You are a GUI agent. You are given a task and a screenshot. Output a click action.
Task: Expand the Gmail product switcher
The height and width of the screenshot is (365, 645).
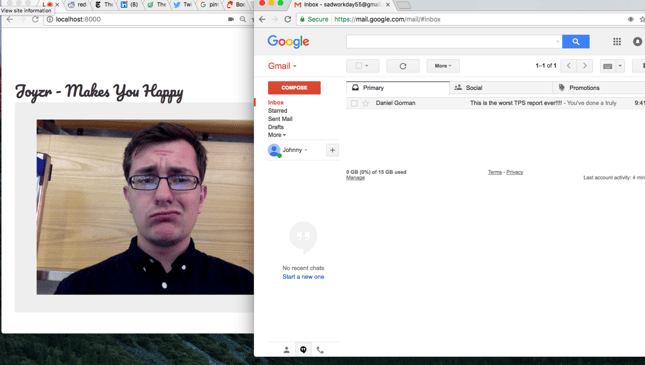(x=282, y=66)
